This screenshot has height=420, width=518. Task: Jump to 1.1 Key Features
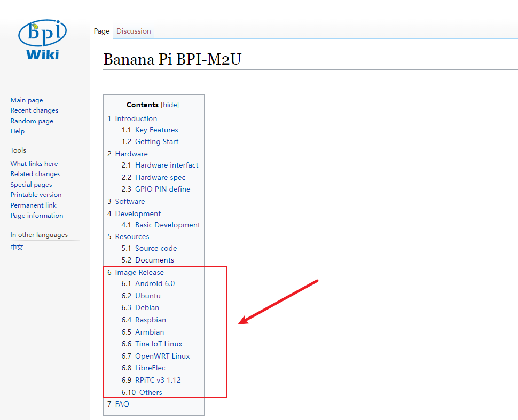point(150,130)
